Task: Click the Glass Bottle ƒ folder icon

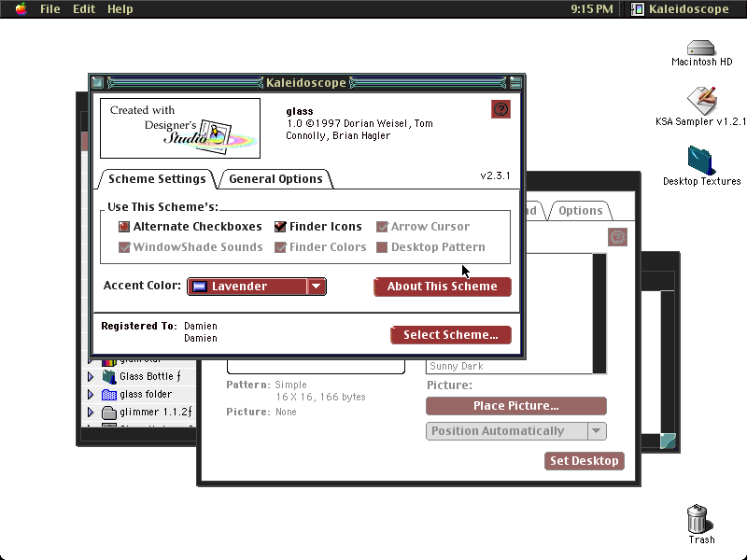Action: tap(109, 377)
